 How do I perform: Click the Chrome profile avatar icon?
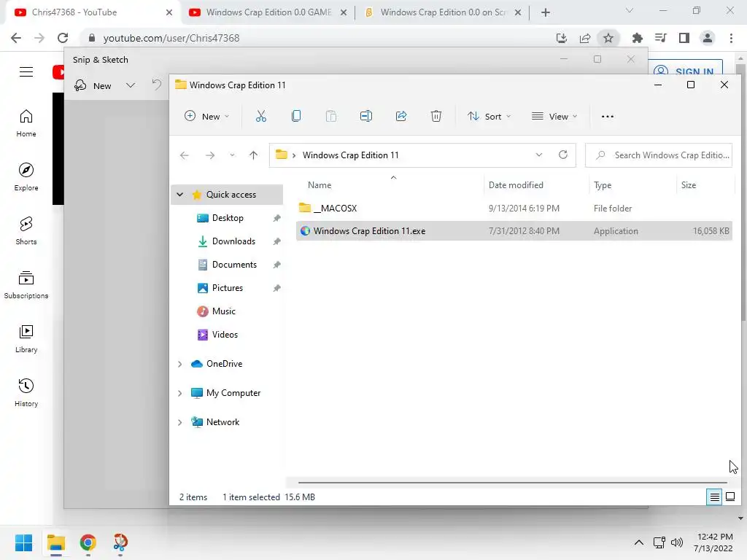coord(708,38)
